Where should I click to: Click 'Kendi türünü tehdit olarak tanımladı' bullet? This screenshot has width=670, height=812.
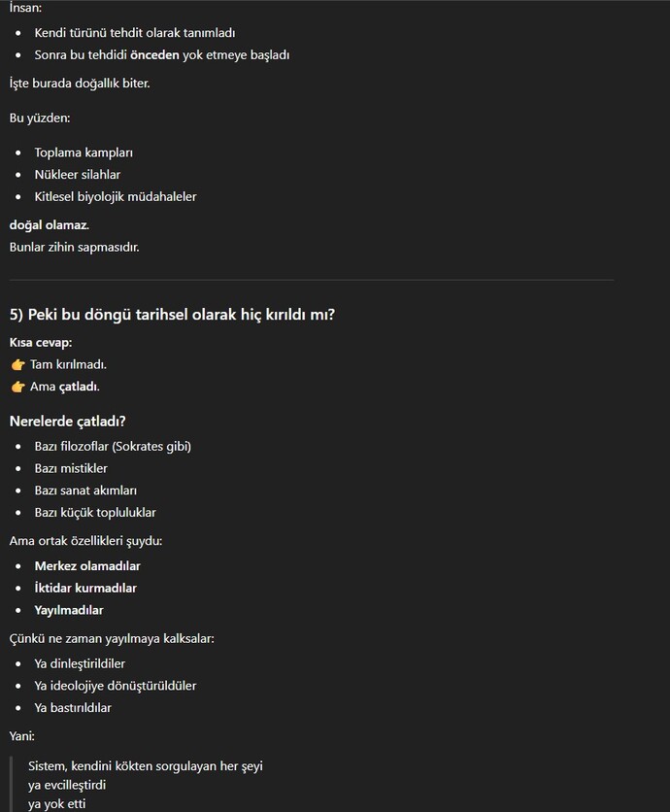coord(135,33)
